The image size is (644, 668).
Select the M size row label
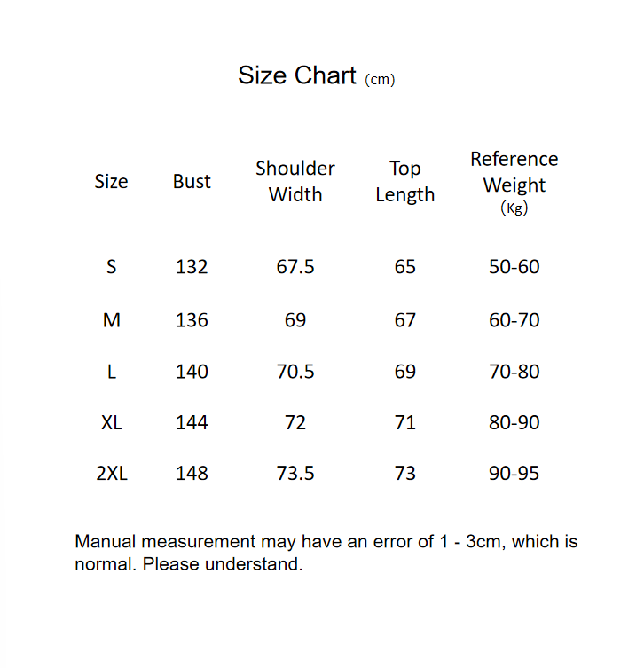tap(111, 320)
